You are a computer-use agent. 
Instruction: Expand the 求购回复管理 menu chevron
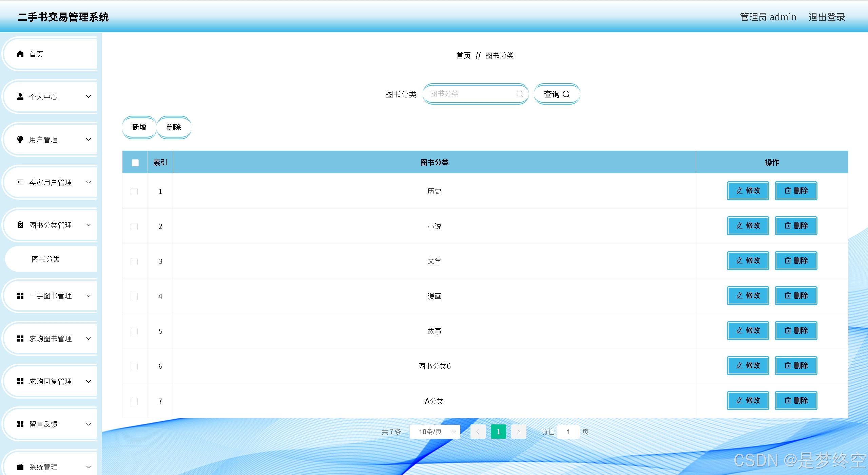coord(89,382)
